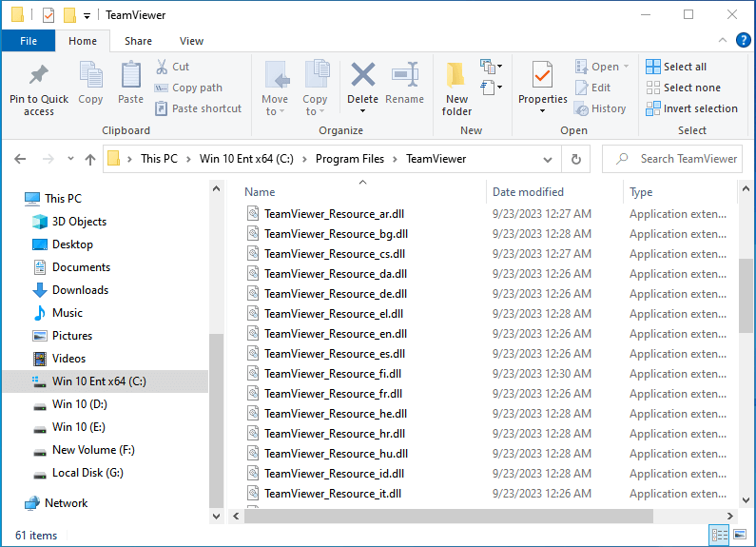Open the View ribbon tab

(191, 41)
